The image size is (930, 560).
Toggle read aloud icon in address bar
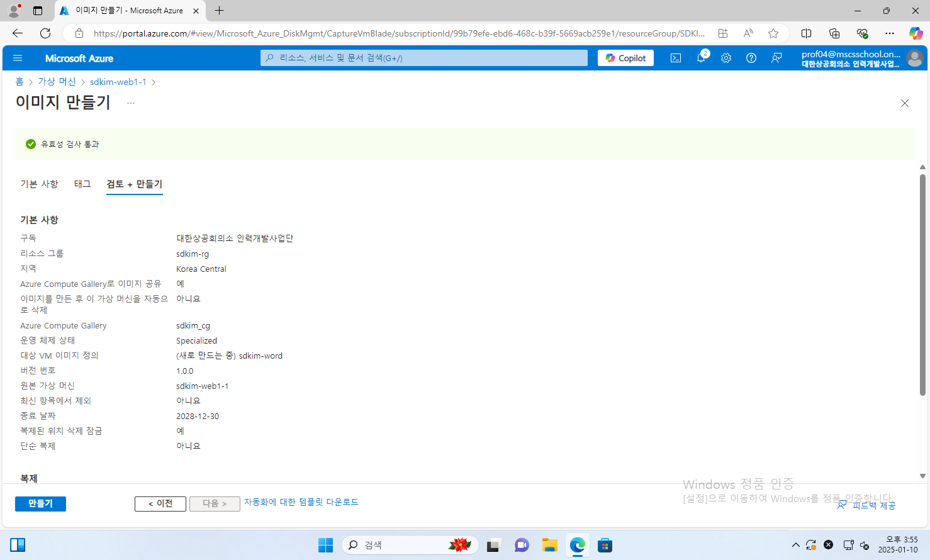[748, 33]
